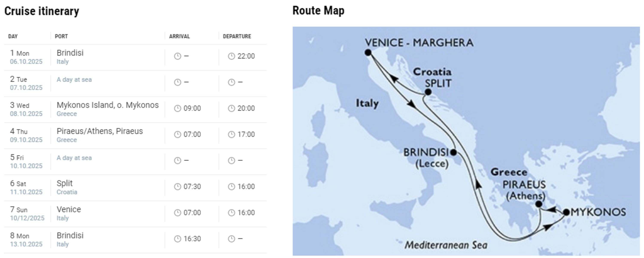The height and width of the screenshot is (258, 644).
Task: Click the Venice - Marghera port dot on map
Action: pyautogui.click(x=368, y=53)
